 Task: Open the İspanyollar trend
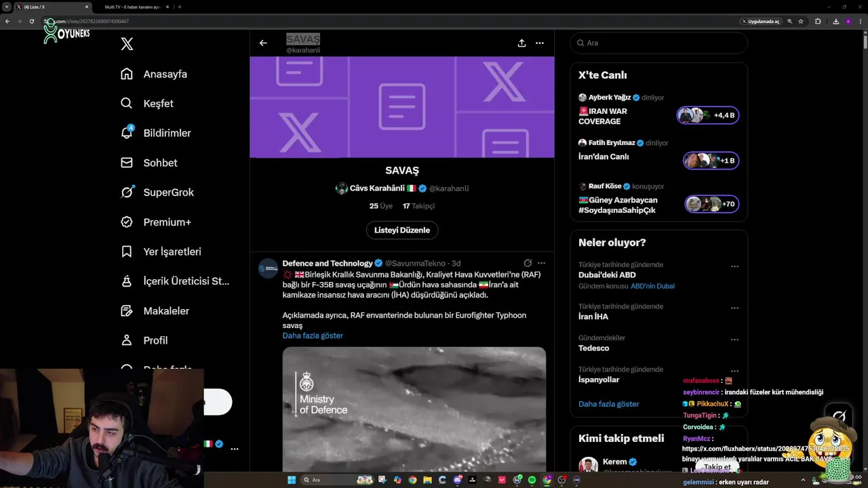point(599,380)
